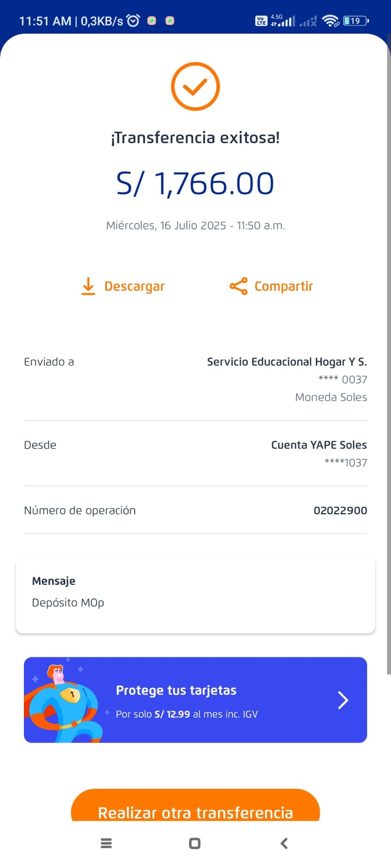391x868 pixels.
Task: Expand the Protege tus tarjetas chevron
Action: [x=343, y=700]
